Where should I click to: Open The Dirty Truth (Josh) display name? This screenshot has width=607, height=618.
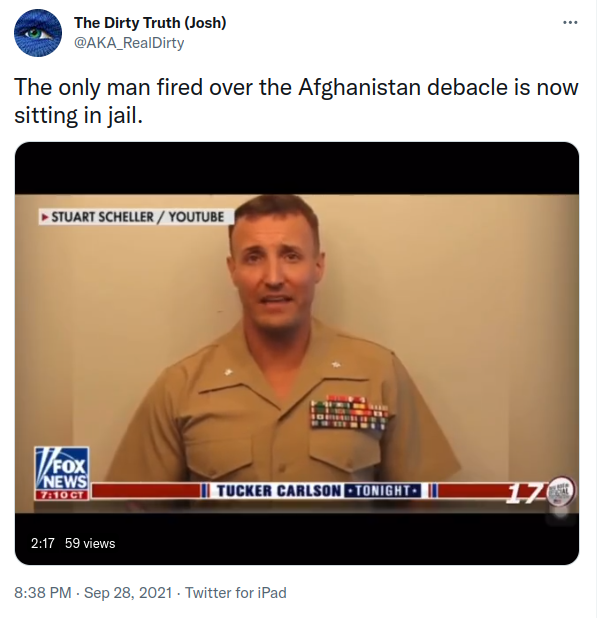click(150, 23)
